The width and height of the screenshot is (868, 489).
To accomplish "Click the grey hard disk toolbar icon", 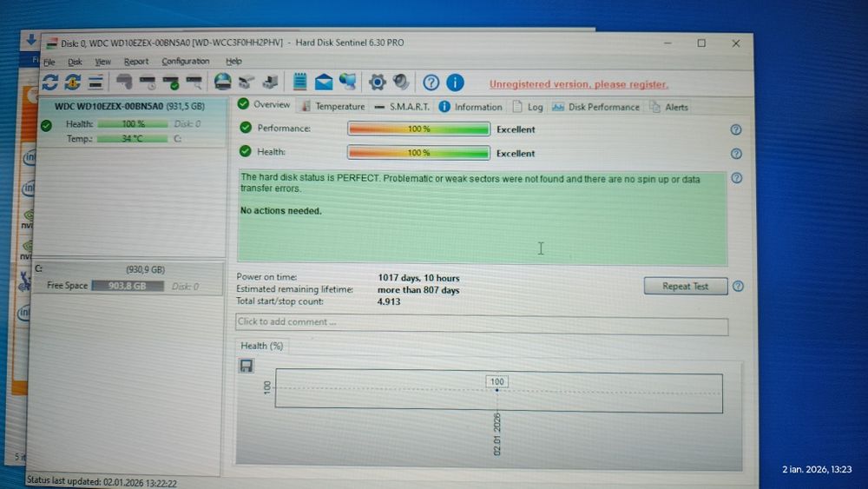I will point(124,82).
